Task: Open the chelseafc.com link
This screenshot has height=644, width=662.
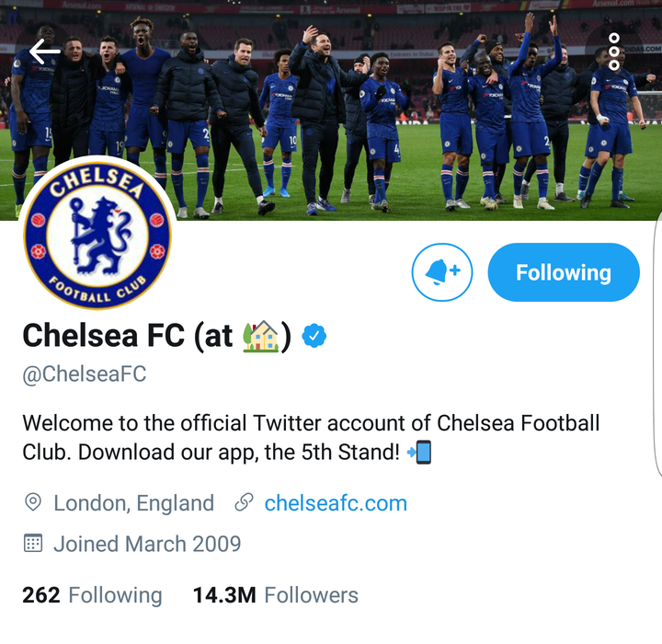Action: tap(336, 503)
